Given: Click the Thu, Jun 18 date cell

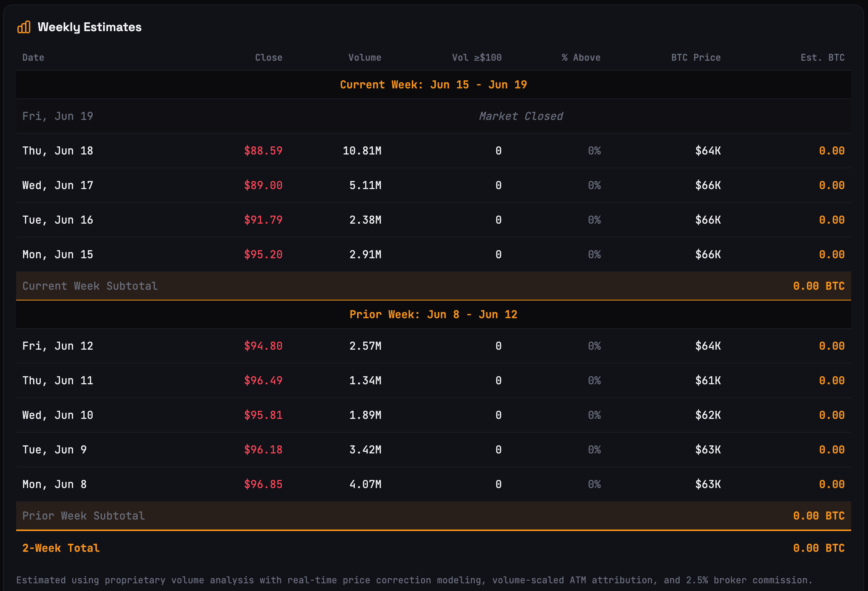Looking at the screenshot, I should tap(58, 151).
